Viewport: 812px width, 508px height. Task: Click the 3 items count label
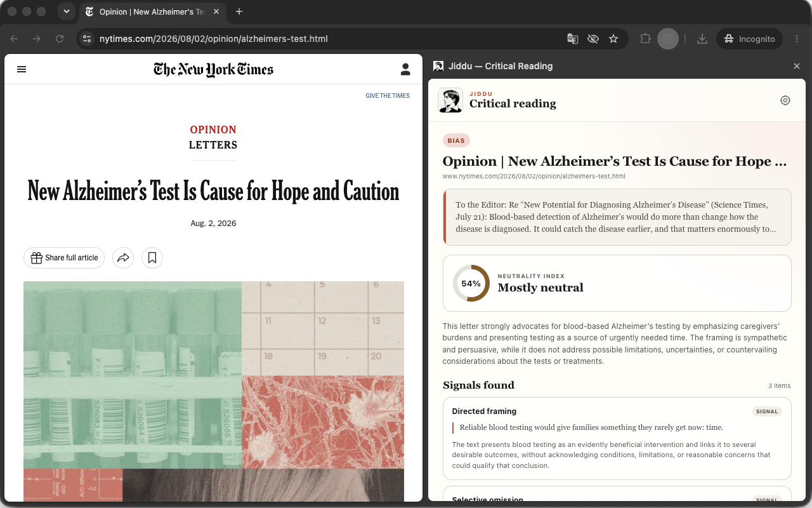point(780,385)
